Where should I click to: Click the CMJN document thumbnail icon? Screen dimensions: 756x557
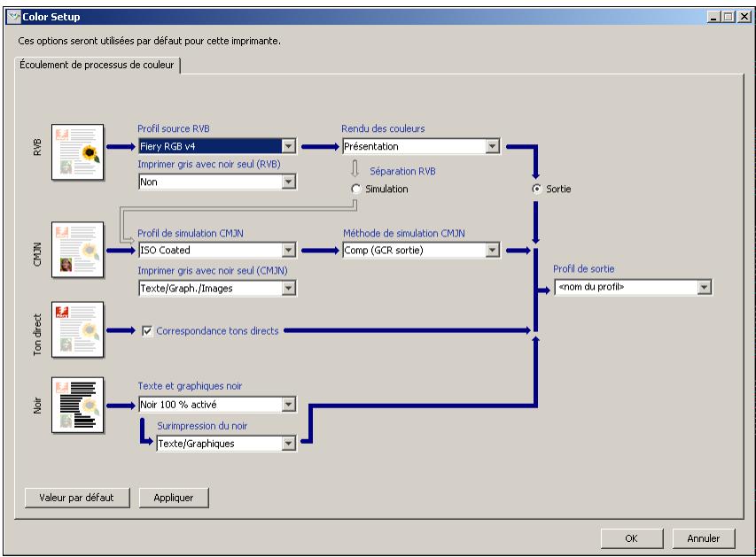point(78,250)
